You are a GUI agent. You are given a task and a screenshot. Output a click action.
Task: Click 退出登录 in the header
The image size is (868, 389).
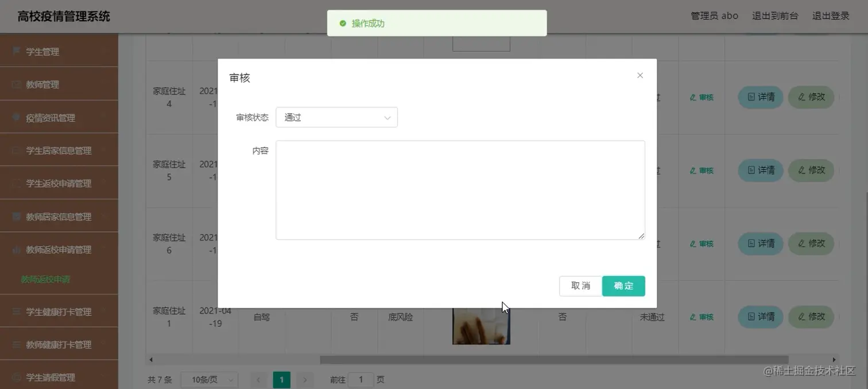click(x=830, y=16)
